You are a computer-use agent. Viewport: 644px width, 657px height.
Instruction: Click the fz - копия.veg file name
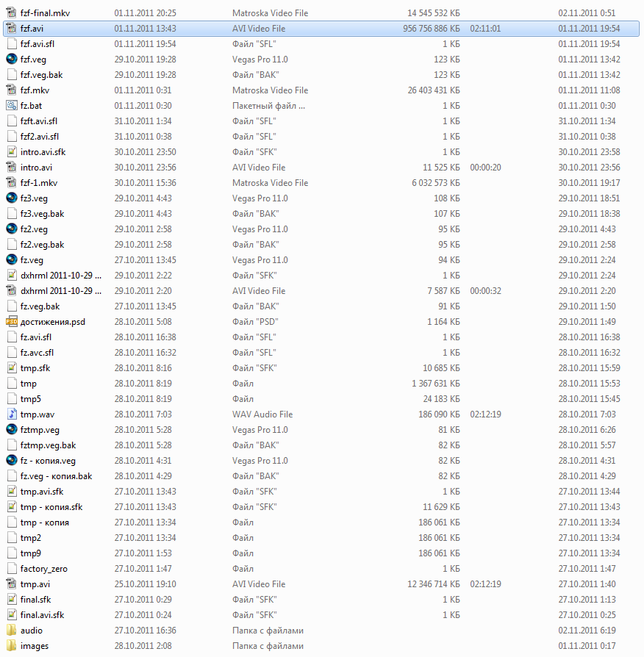tap(48, 461)
